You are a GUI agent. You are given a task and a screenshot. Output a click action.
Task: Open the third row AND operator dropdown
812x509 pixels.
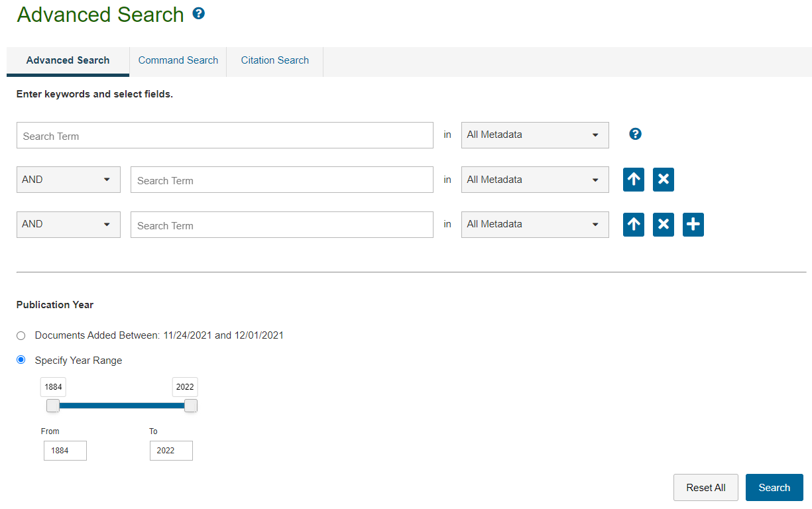click(68, 224)
